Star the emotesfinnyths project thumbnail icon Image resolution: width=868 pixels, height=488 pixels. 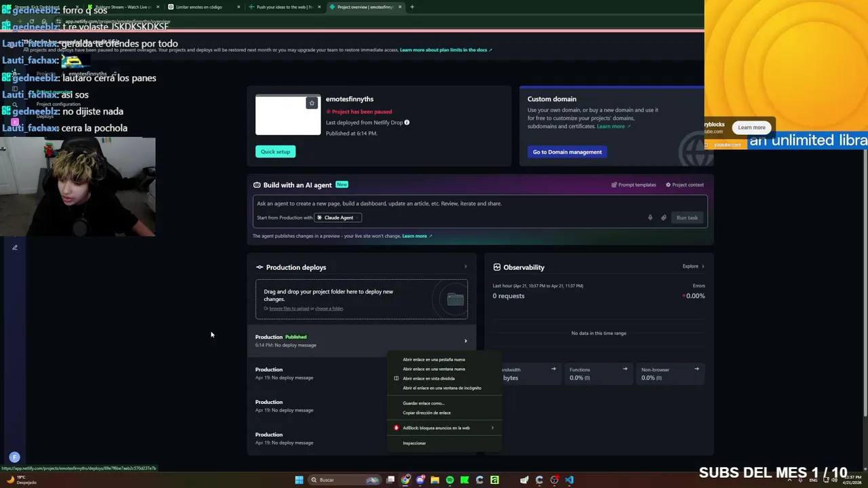pos(312,103)
